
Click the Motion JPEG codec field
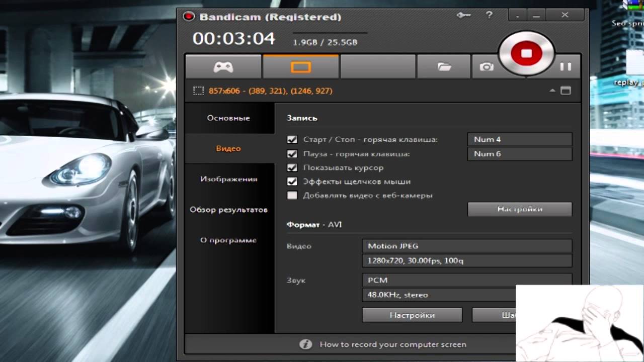point(467,246)
